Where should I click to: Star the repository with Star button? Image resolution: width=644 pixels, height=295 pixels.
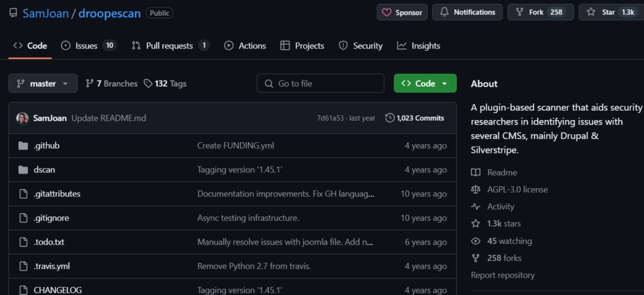(611, 13)
